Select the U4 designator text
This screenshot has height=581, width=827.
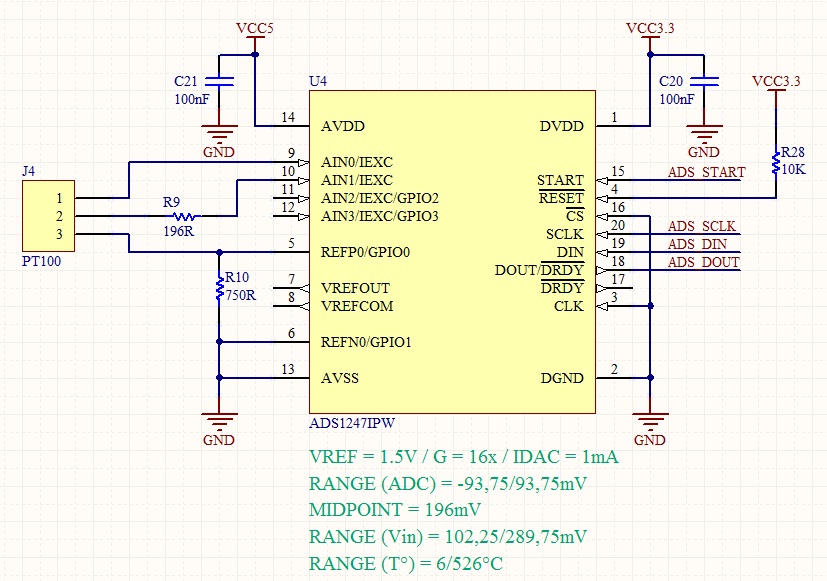click(318, 81)
